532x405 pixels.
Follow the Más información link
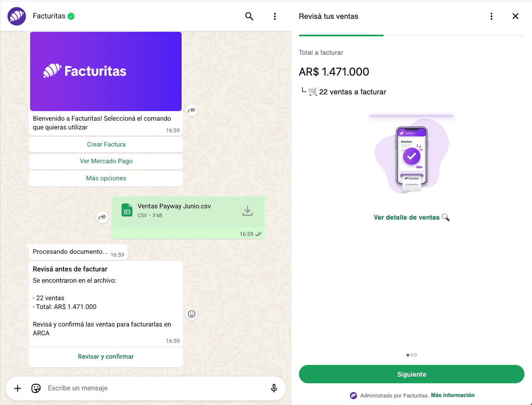[x=453, y=395]
